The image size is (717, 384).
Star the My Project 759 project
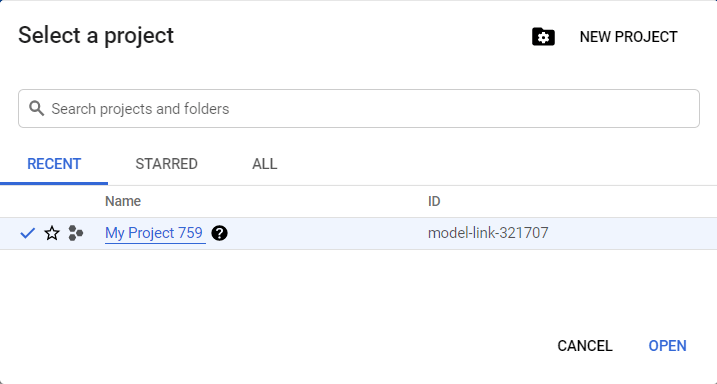tap(52, 233)
